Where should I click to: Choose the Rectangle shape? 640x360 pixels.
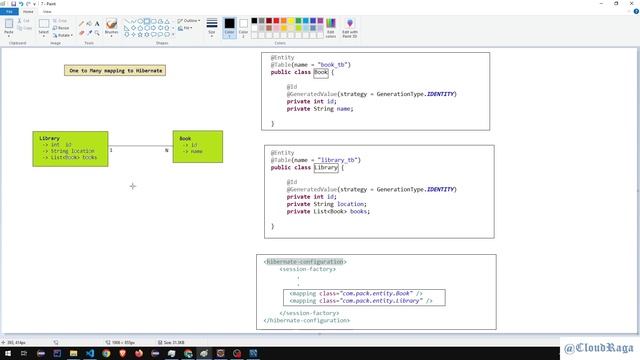(147, 21)
